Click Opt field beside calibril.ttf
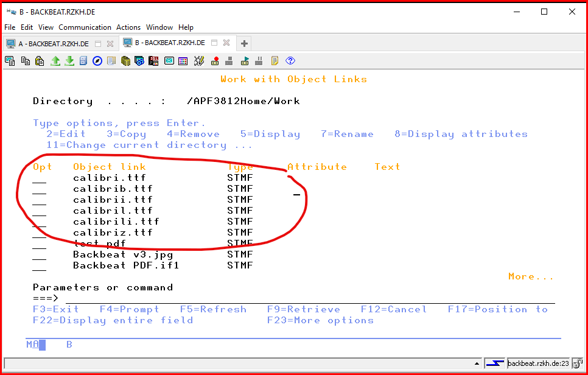Screen dimensions: 588x375 click(x=40, y=211)
